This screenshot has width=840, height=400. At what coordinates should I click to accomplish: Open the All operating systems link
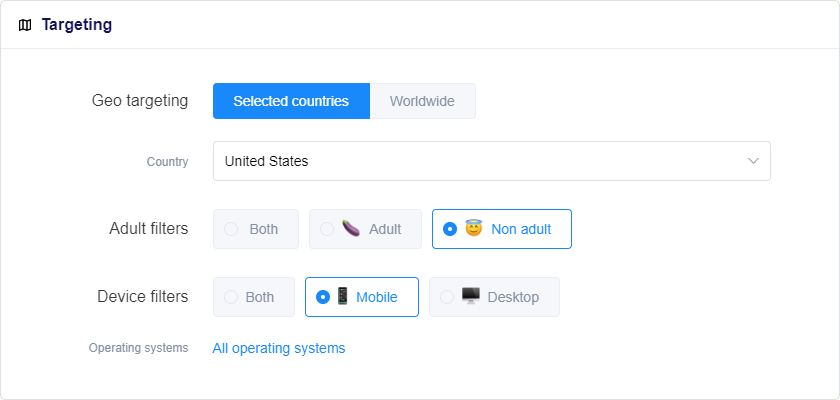(279, 348)
